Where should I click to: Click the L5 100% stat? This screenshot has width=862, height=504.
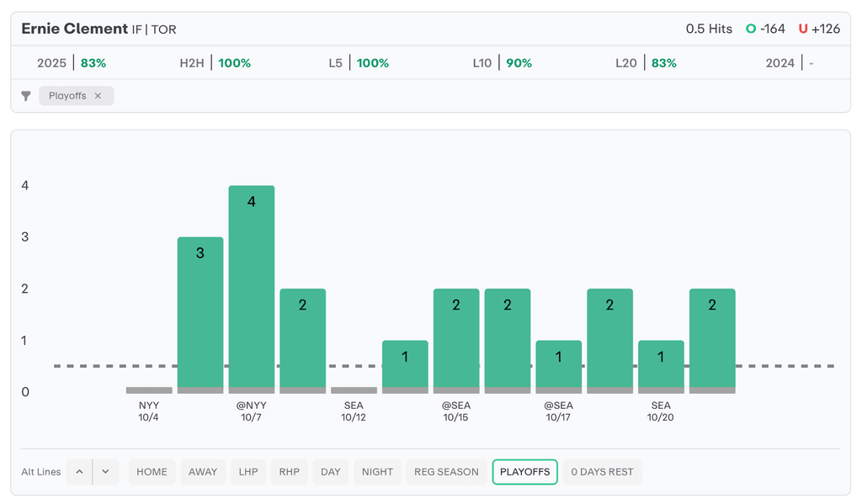359,63
